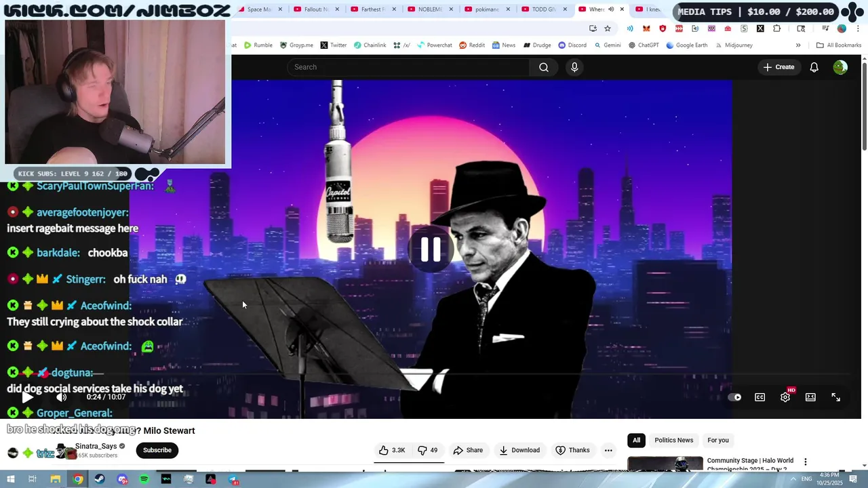The width and height of the screenshot is (868, 488).
Task: Open the Chainlink bookmark
Action: point(370,45)
